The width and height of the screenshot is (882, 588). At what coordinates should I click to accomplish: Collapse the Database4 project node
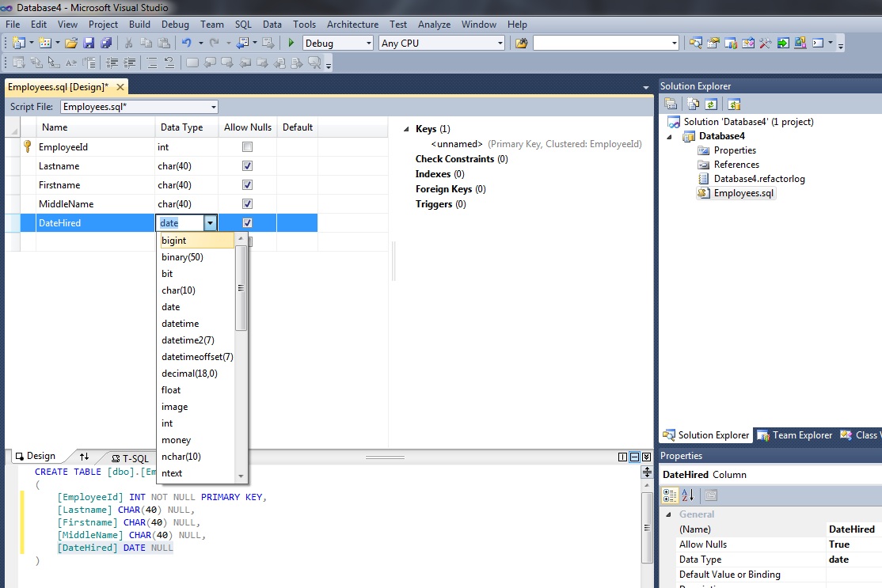click(669, 137)
